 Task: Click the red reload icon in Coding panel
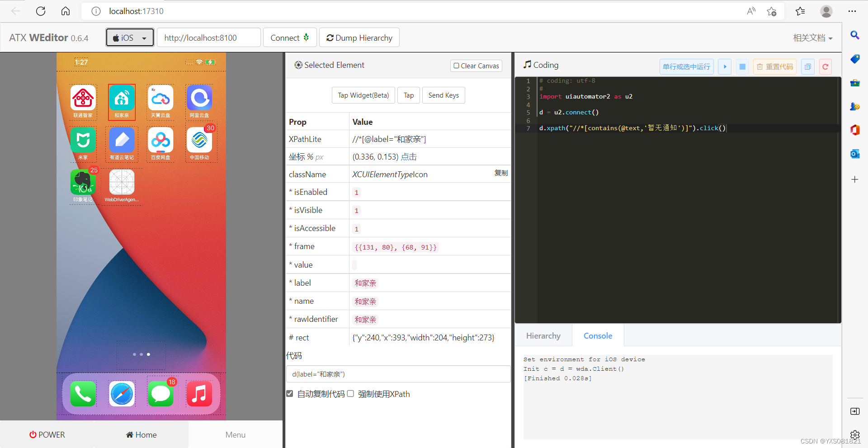825,66
